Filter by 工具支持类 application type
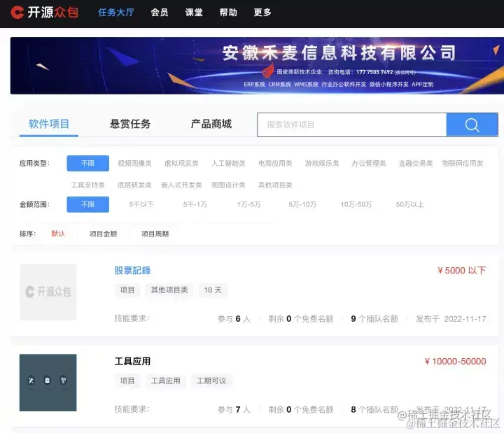The image size is (504, 433). coord(87,185)
